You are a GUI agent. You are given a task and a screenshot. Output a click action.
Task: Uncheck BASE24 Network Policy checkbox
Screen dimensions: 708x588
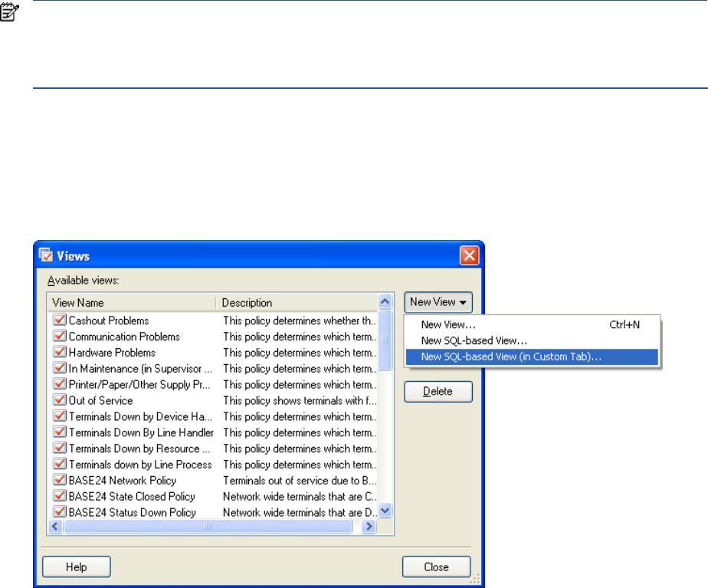[59, 480]
